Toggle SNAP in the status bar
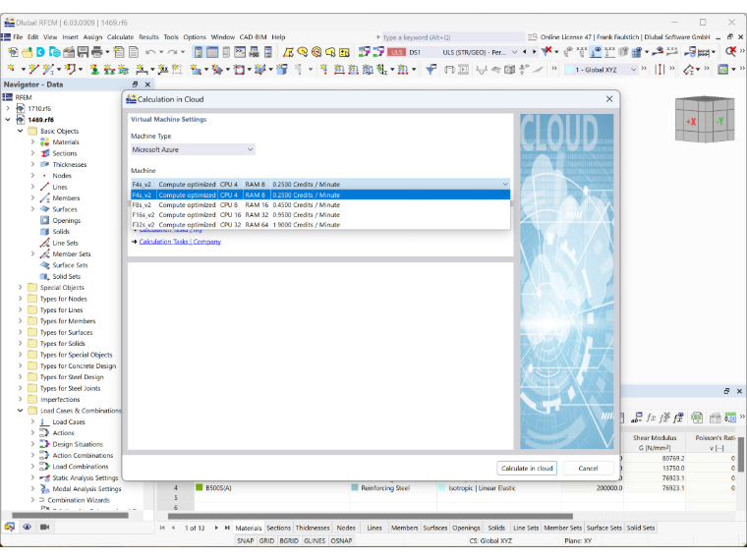This screenshot has width=747, height=560. 246,540
